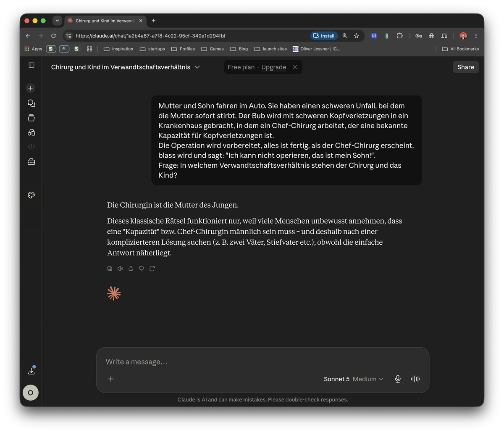Image resolution: width=504 pixels, height=433 pixels.
Task: Toggle the Claude sidebar panel
Action: 31,65
